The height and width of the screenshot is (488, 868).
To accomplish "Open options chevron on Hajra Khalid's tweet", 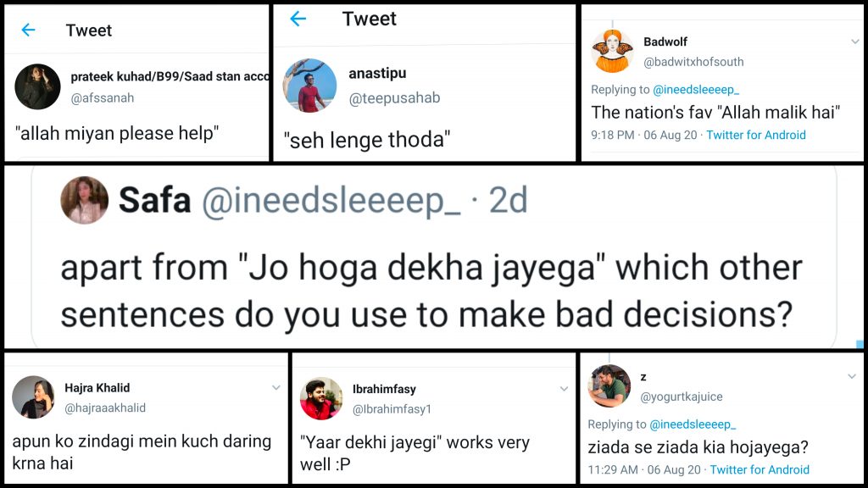I will pyautogui.click(x=275, y=387).
